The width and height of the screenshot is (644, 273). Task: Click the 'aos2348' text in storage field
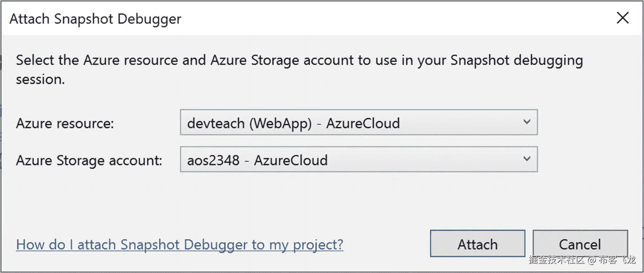tap(213, 161)
